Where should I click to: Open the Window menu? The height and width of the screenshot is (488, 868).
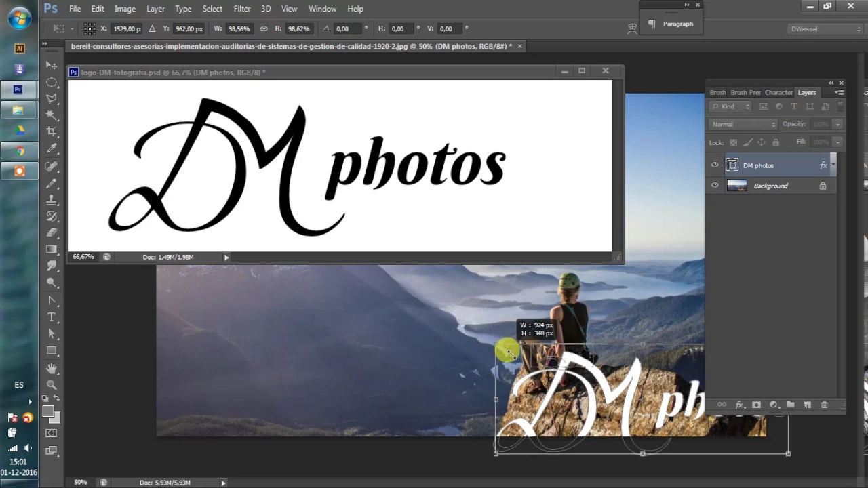322,9
